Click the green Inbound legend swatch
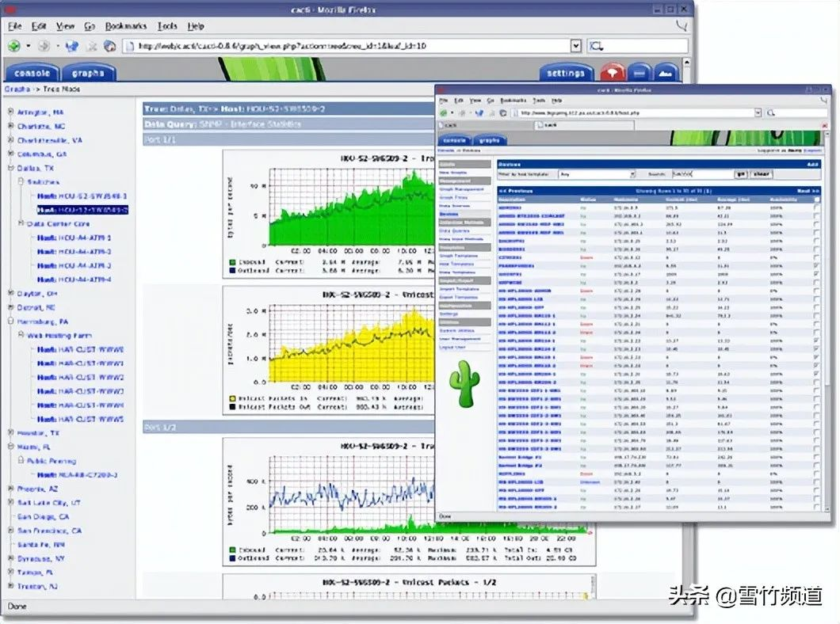This screenshot has width=840, height=624. [231, 261]
